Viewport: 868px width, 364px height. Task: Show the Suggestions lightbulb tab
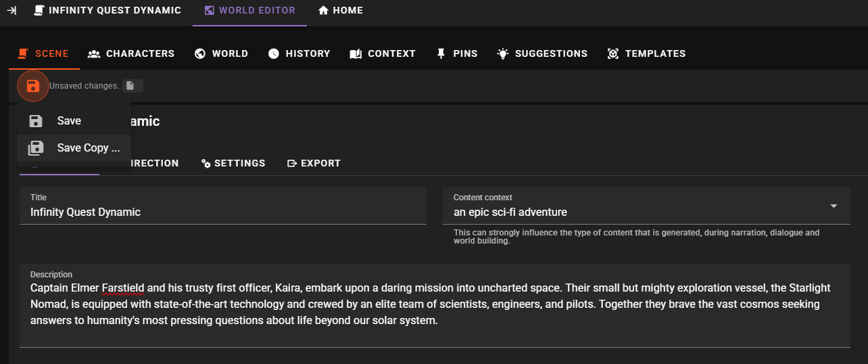[542, 53]
